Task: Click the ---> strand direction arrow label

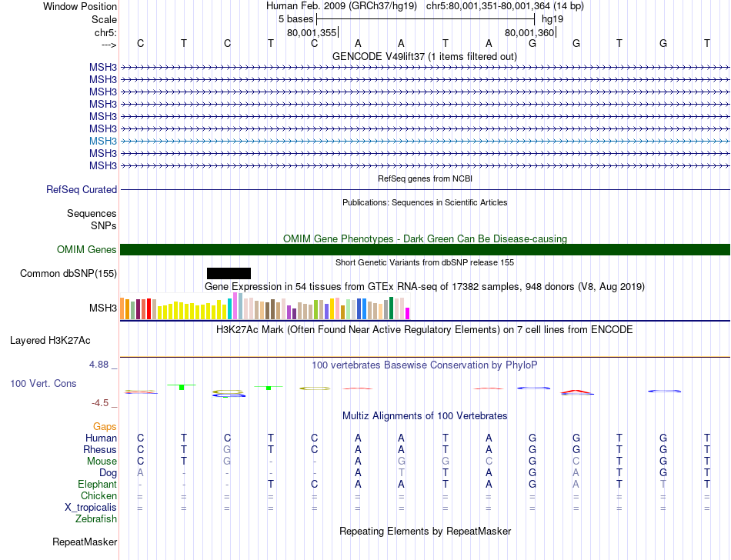Action: (x=108, y=45)
